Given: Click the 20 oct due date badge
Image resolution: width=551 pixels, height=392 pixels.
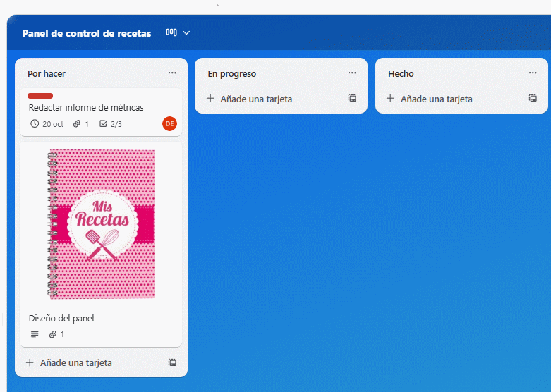Looking at the screenshot, I should [47, 124].
